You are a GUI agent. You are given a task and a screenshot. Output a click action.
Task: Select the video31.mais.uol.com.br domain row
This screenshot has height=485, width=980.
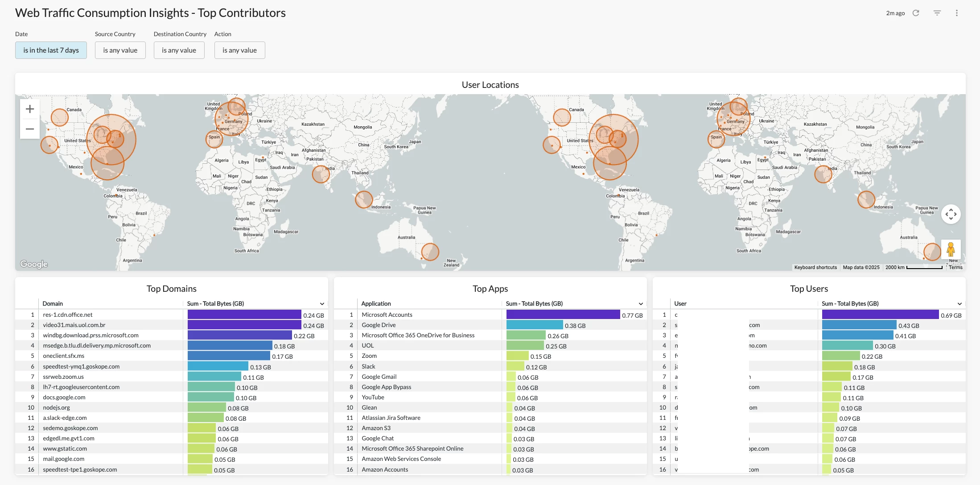click(172, 325)
